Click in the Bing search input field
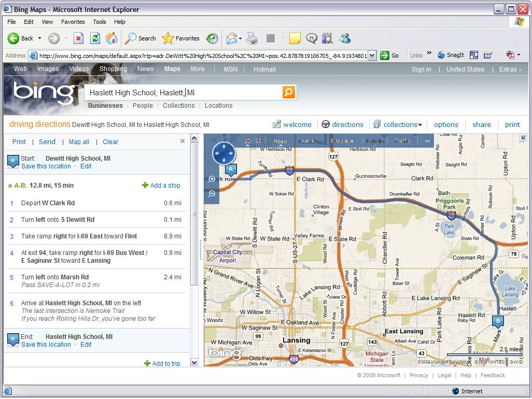 183,93
